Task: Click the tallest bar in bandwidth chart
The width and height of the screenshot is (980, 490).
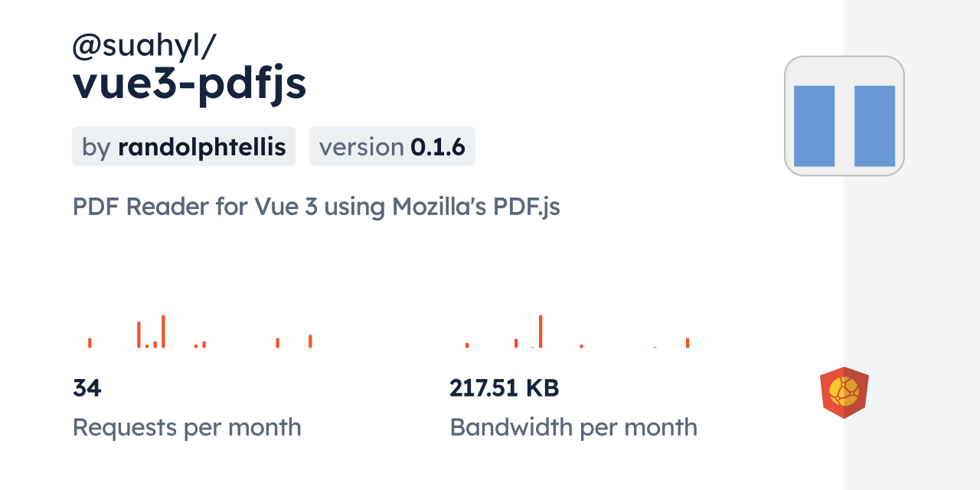Action: 541,332
